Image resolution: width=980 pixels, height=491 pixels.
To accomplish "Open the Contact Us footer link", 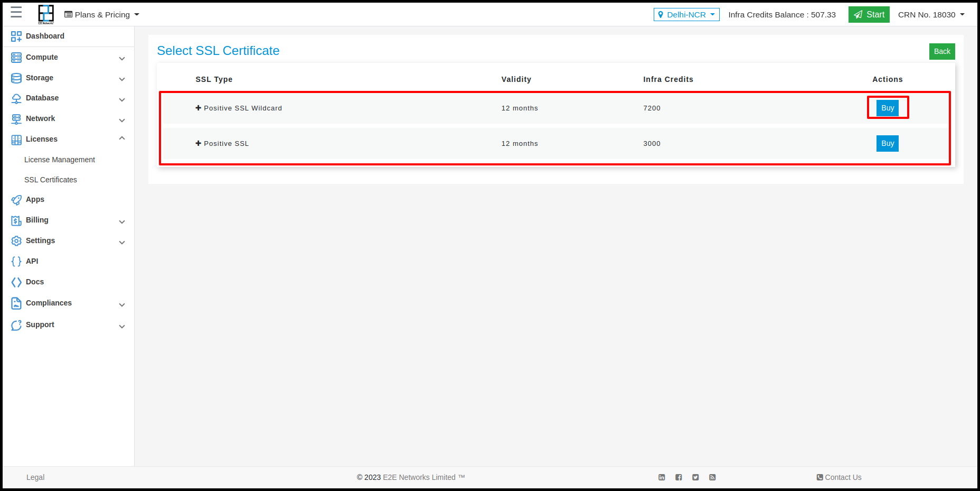I will [839, 477].
